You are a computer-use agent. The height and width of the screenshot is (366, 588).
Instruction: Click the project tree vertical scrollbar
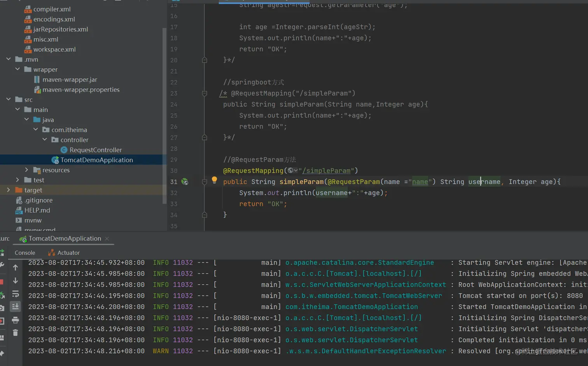pos(164,117)
